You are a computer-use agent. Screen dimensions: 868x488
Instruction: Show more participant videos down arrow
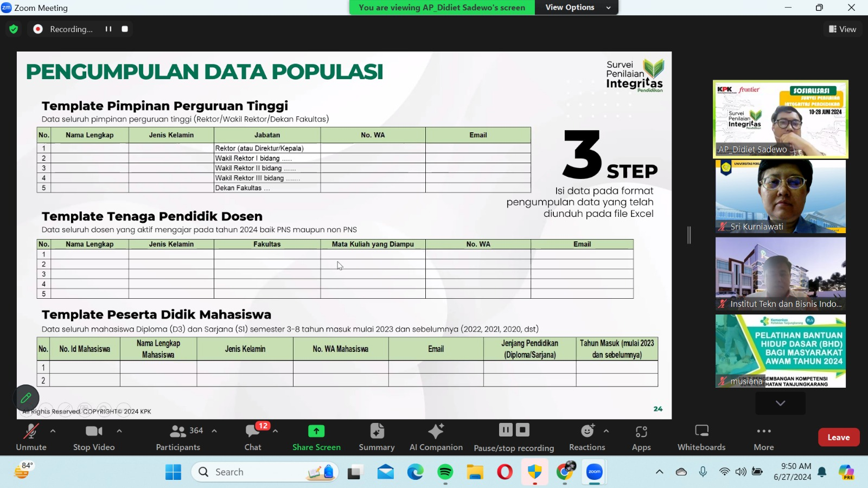coord(780,403)
